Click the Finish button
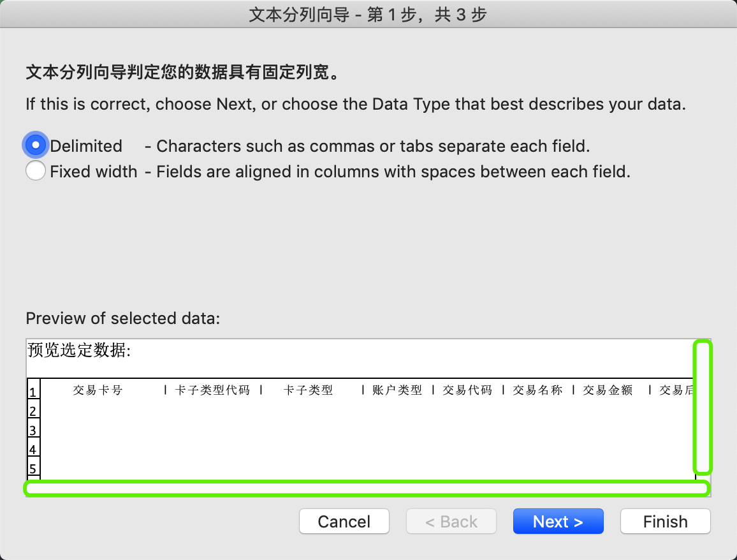737x560 pixels. click(x=665, y=522)
